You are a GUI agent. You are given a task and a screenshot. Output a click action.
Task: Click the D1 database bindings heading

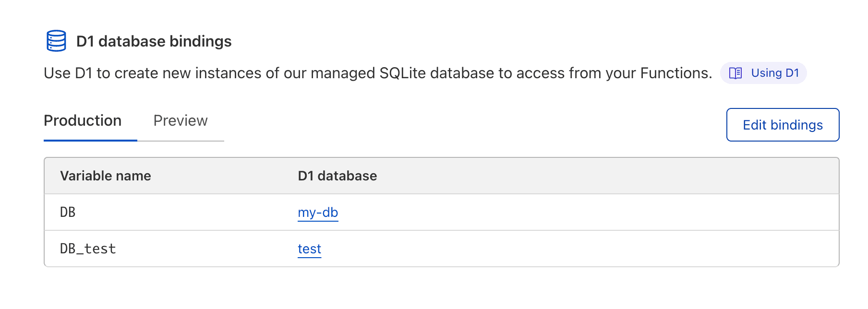[154, 41]
